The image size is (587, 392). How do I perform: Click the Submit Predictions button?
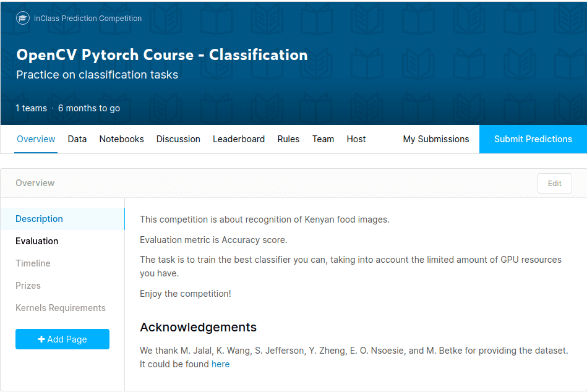point(533,139)
